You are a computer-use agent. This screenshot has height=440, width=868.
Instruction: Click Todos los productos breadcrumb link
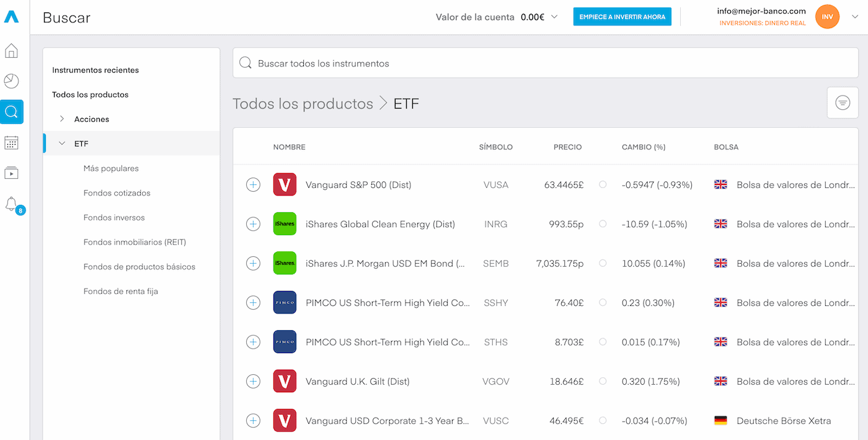(303, 104)
